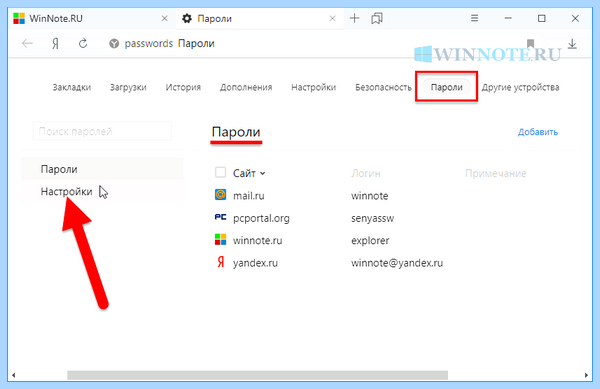This screenshot has width=600, height=389.
Task: Click the login explorer
Action: (x=370, y=241)
